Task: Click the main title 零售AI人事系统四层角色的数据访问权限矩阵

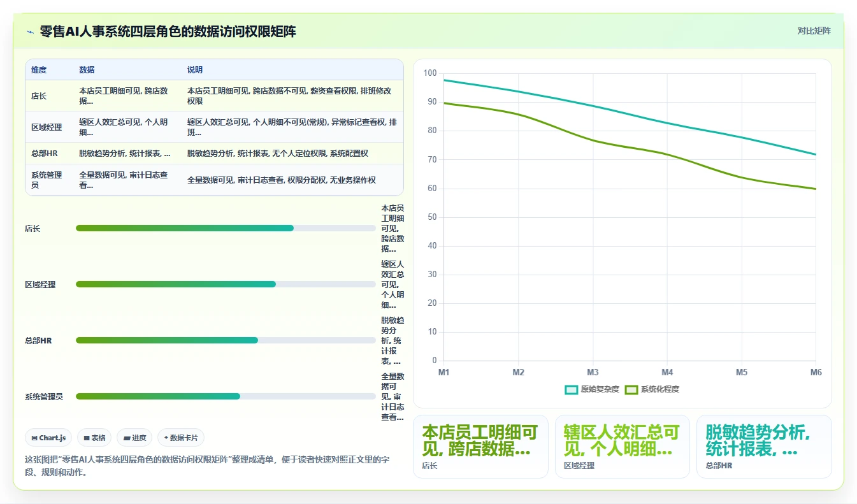Action: 168,31
